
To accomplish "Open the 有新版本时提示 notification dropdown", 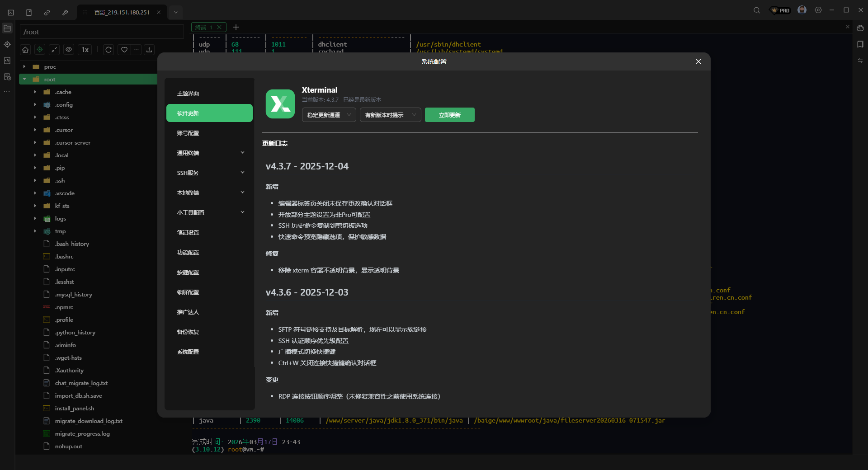I will pyautogui.click(x=390, y=115).
